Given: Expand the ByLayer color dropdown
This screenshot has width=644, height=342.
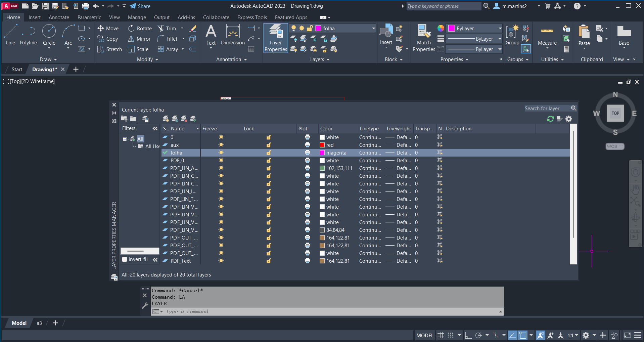Looking at the screenshot, I should [500, 29].
